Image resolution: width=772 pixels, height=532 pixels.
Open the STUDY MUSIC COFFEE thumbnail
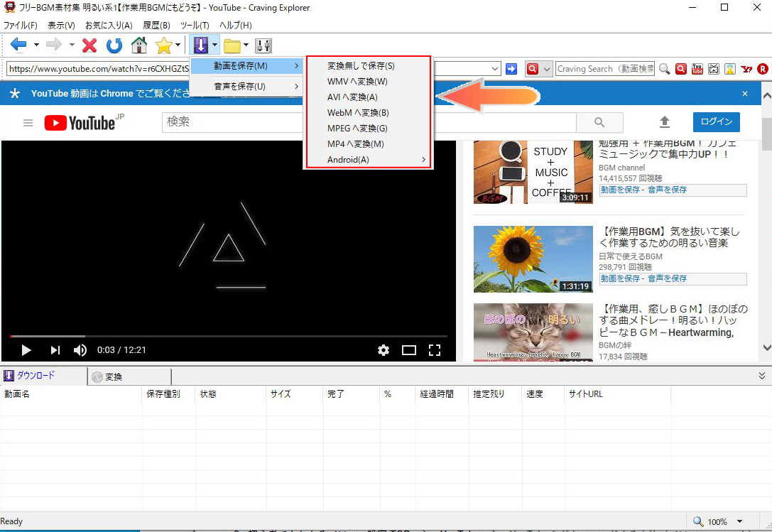tap(533, 173)
